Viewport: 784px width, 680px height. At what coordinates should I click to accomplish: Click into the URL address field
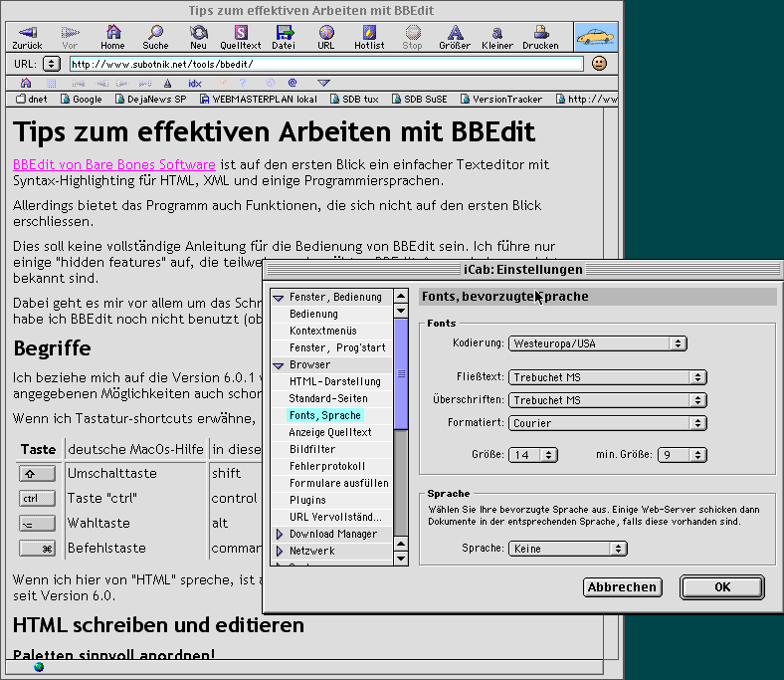click(x=326, y=64)
